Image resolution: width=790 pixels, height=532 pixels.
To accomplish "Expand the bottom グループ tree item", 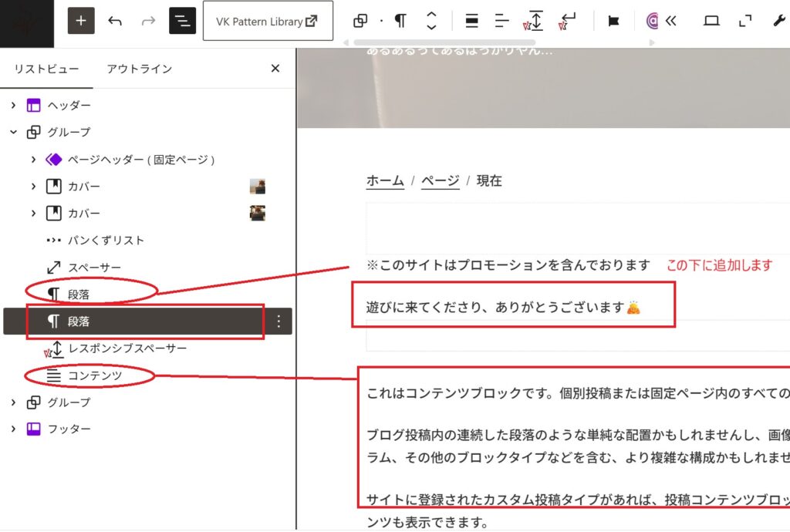I will point(14,402).
